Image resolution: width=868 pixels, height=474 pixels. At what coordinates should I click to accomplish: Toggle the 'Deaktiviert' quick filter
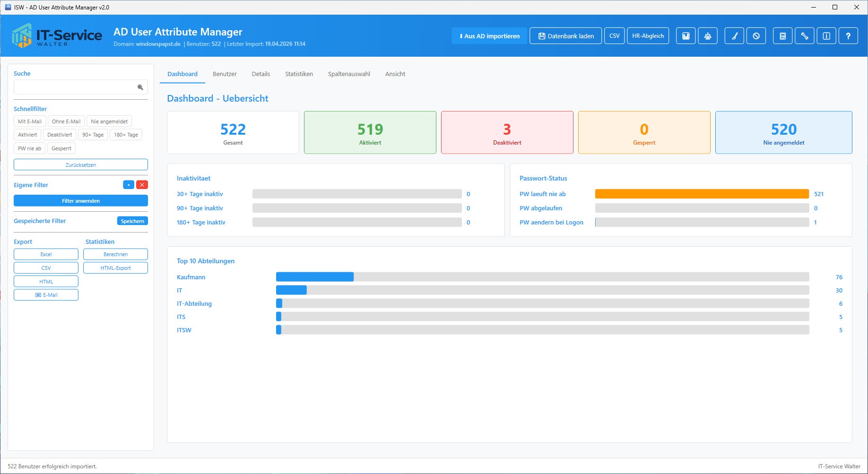[60, 135]
